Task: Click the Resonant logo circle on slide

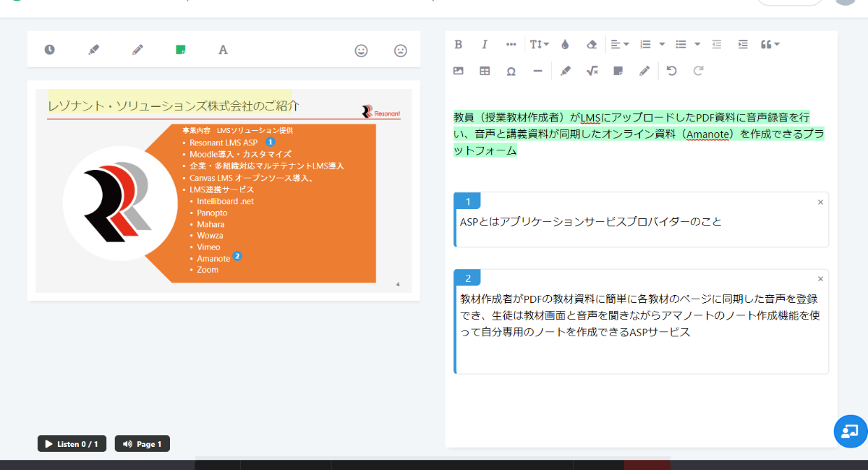Action: click(120, 202)
